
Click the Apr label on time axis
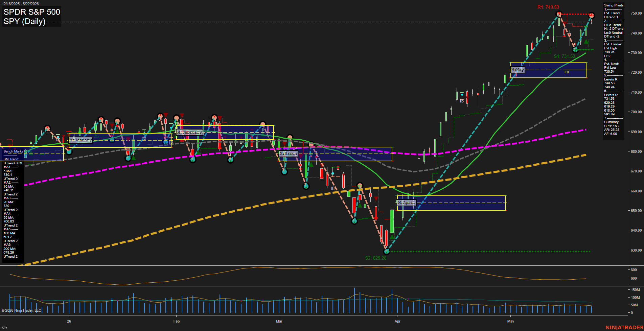397,321
